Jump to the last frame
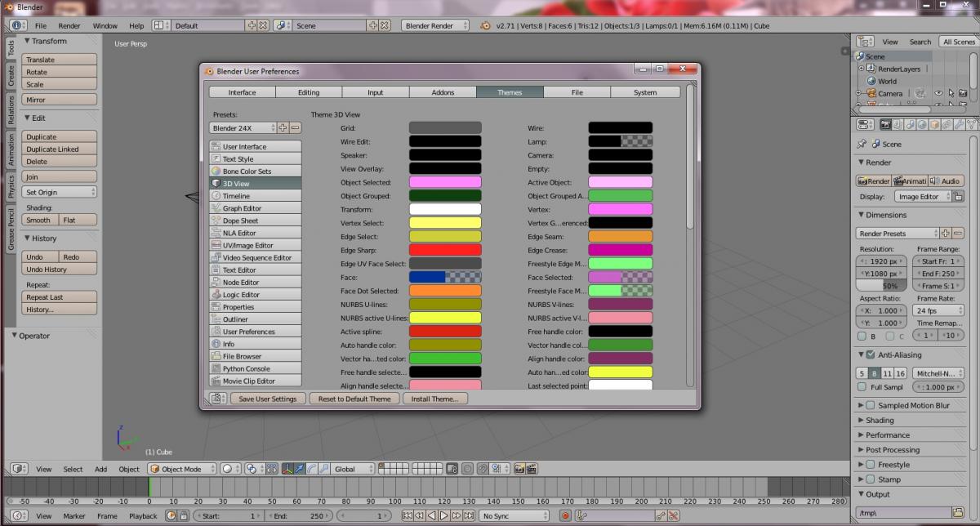This screenshot has height=526, width=980. [470, 516]
